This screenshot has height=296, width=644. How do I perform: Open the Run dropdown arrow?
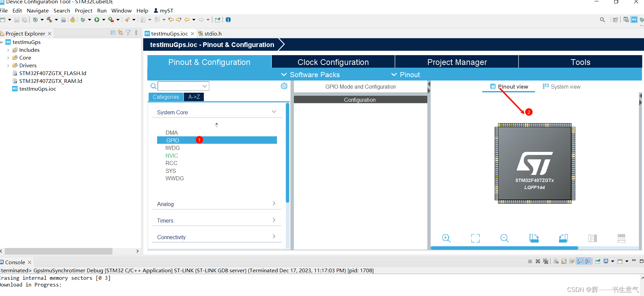pyautogui.click(x=104, y=20)
